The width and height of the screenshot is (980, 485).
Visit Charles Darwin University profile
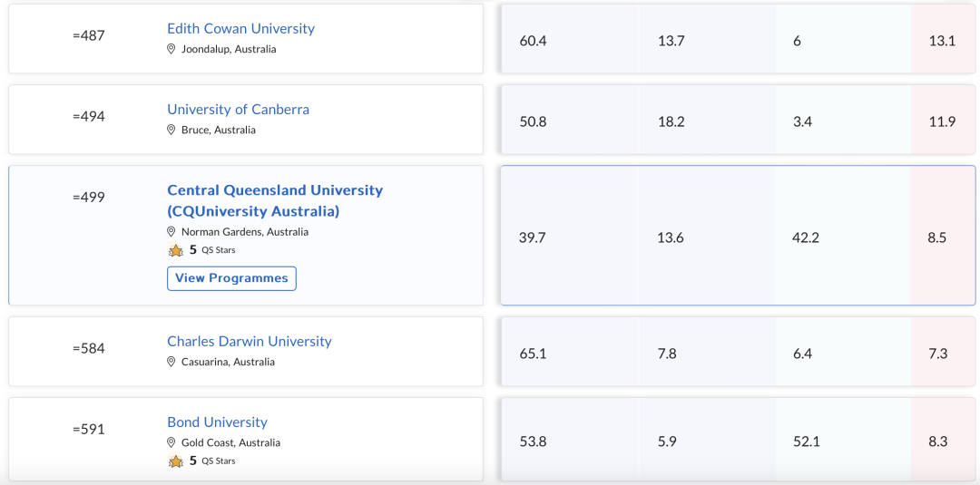[x=250, y=342]
